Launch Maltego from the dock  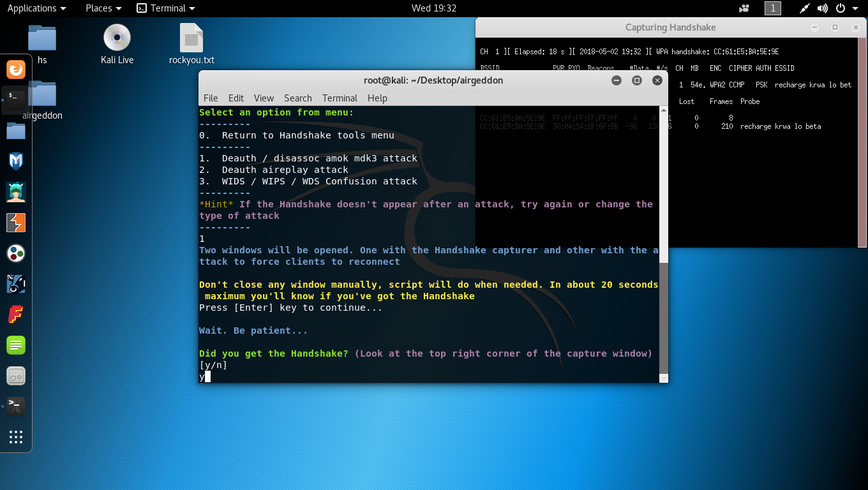pos(16,253)
